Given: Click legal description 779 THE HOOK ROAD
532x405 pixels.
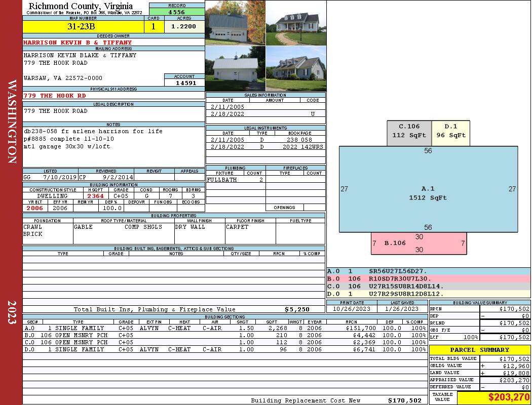Looking at the screenshot, I should pos(56,111).
